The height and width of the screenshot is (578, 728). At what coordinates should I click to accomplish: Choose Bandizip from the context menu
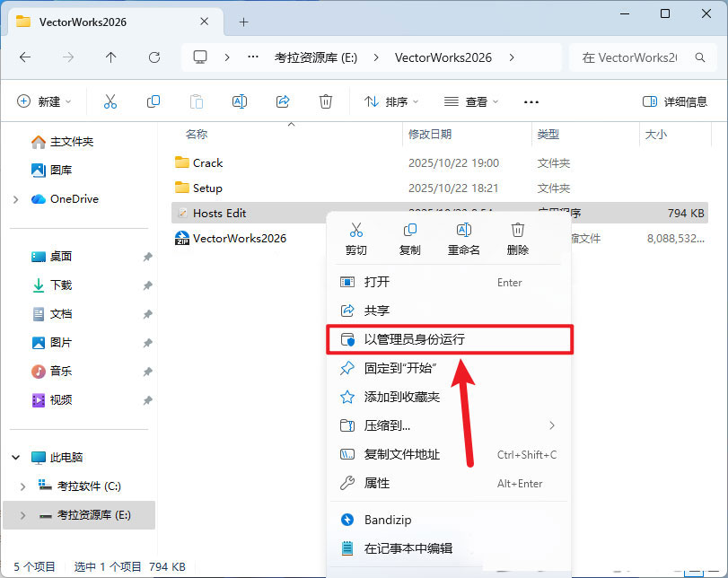click(450, 520)
